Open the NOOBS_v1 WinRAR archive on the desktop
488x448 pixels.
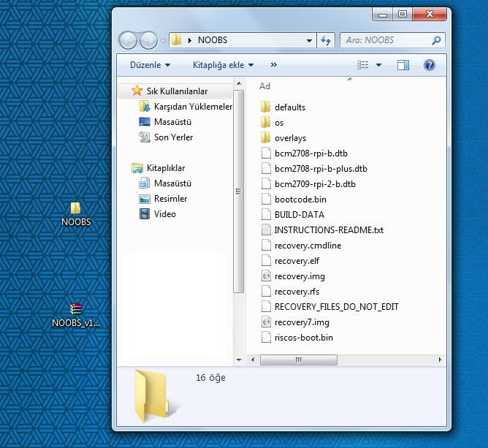point(76,315)
